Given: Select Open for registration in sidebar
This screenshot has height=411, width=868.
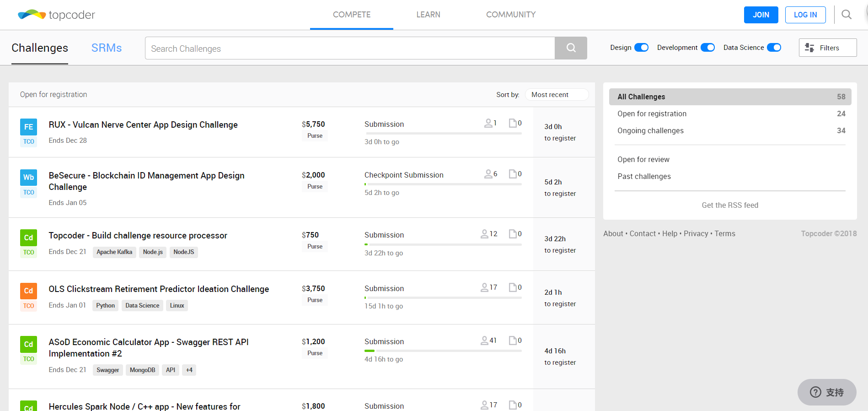Looking at the screenshot, I should click(730, 114).
